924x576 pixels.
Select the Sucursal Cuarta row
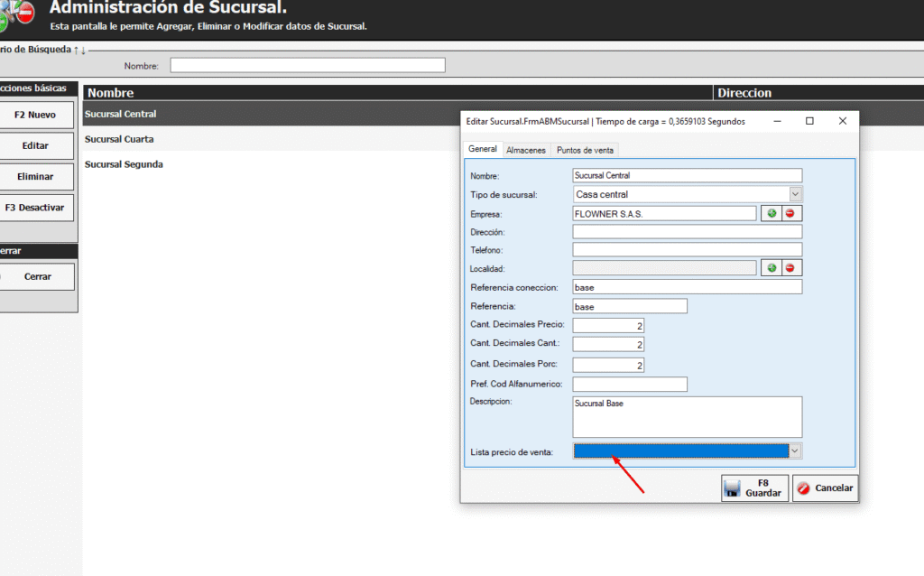[x=119, y=140]
